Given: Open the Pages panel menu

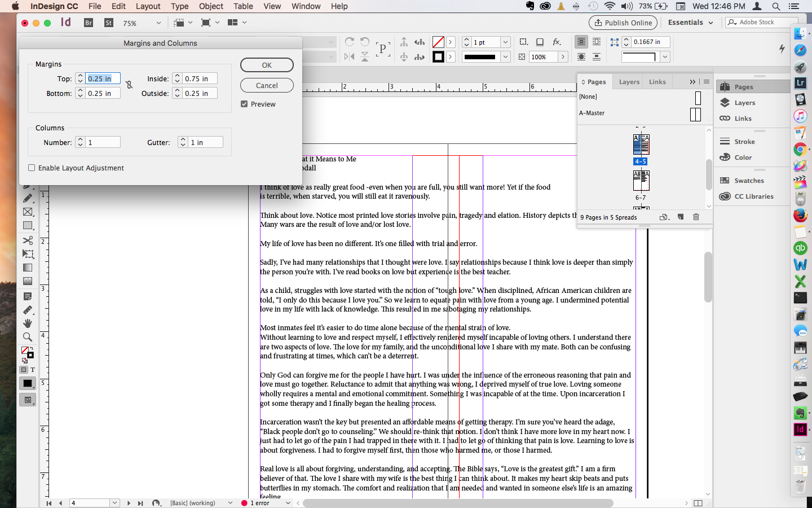Looking at the screenshot, I should click(706, 82).
